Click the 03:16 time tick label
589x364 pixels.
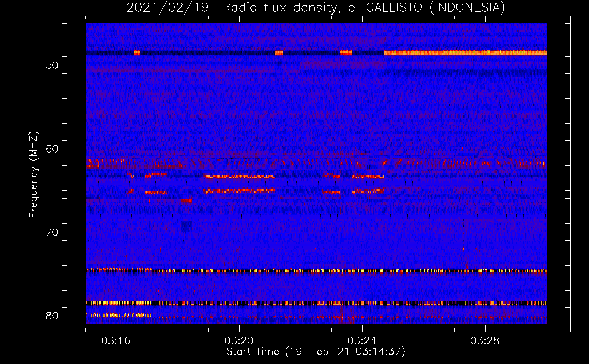(116, 341)
